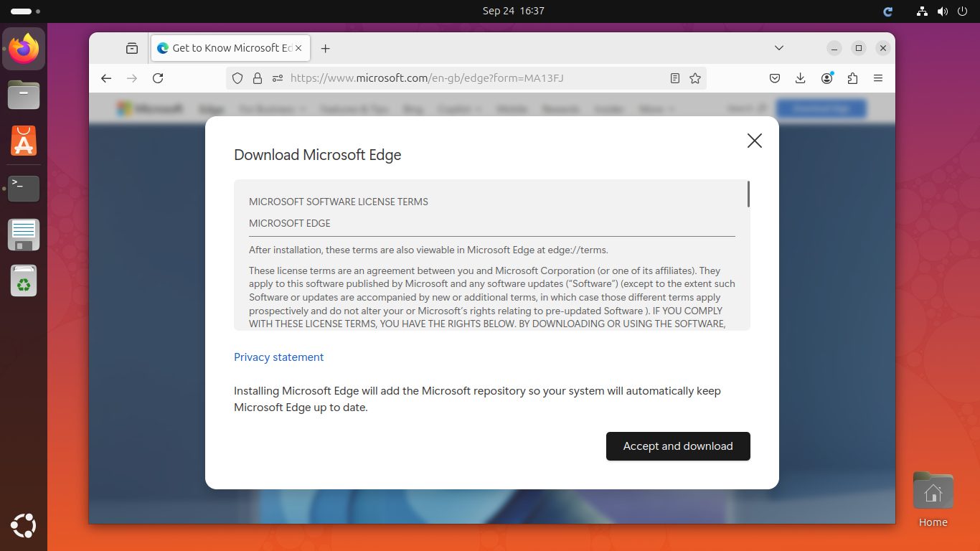
Task: Expand the list all tabs chevron
Action: 779,48
